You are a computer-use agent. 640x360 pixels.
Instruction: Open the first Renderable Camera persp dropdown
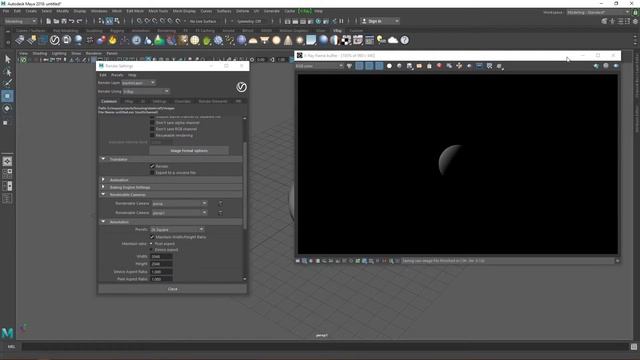coord(179,203)
